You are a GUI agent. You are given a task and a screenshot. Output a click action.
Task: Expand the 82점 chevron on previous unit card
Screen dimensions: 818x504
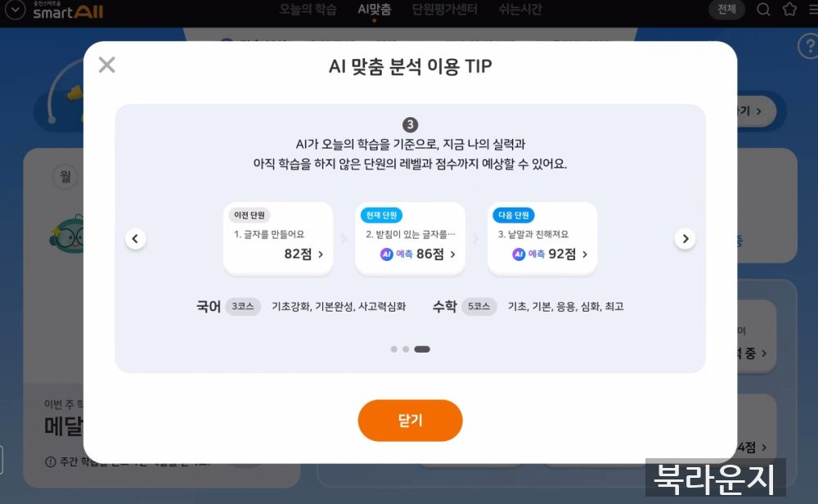pyautogui.click(x=321, y=254)
